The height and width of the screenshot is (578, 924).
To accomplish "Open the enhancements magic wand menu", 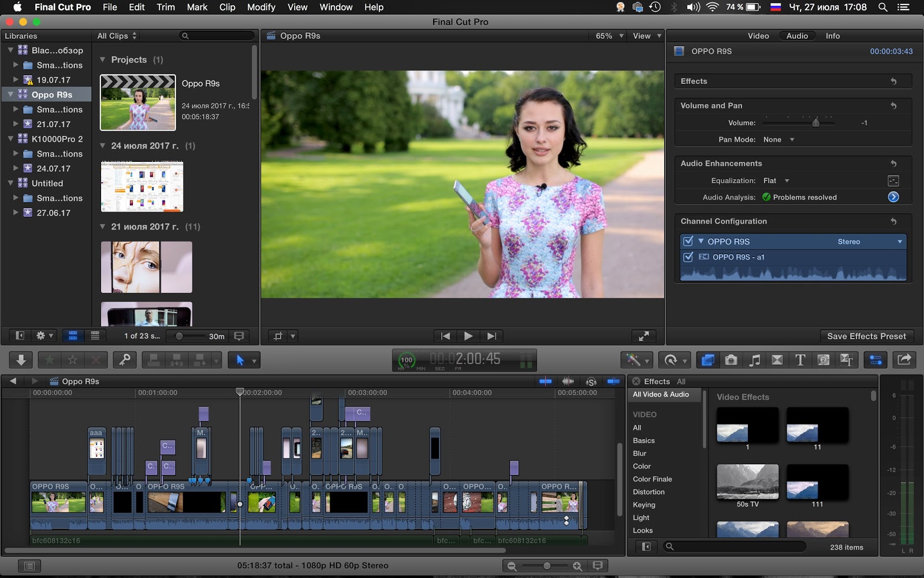I will (x=636, y=360).
